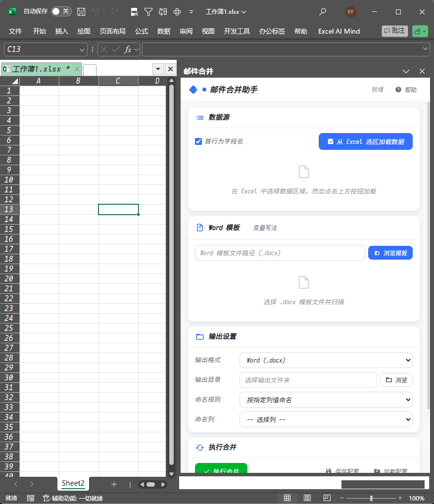
Task: Click the Word 模板文件路径 input field
Action: [x=280, y=253]
